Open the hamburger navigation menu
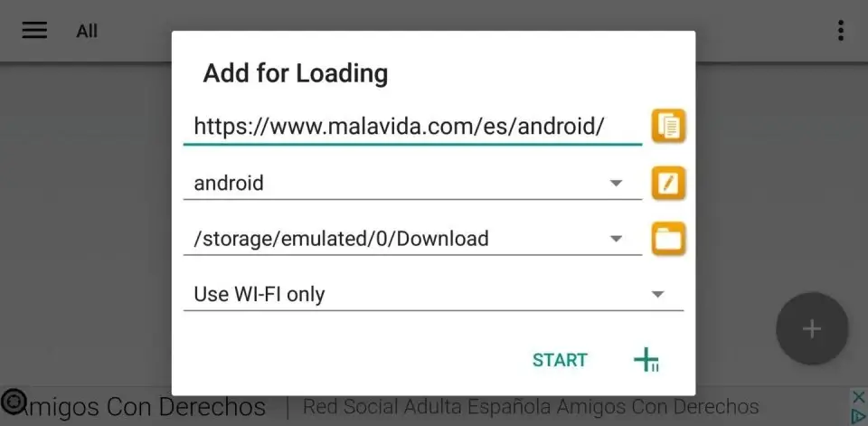 point(34,31)
